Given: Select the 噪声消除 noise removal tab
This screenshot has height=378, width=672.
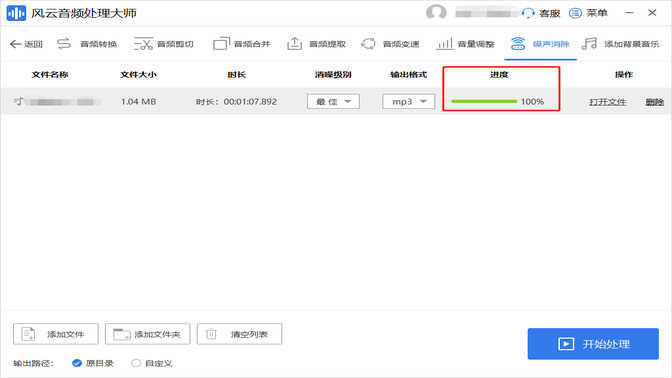Looking at the screenshot, I should (x=540, y=44).
